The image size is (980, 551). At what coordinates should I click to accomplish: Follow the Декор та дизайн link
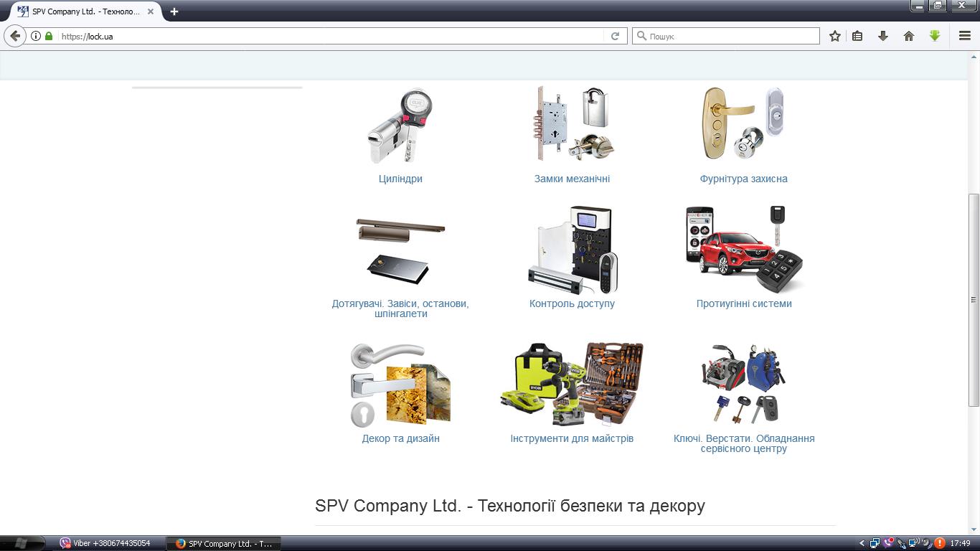click(x=400, y=438)
